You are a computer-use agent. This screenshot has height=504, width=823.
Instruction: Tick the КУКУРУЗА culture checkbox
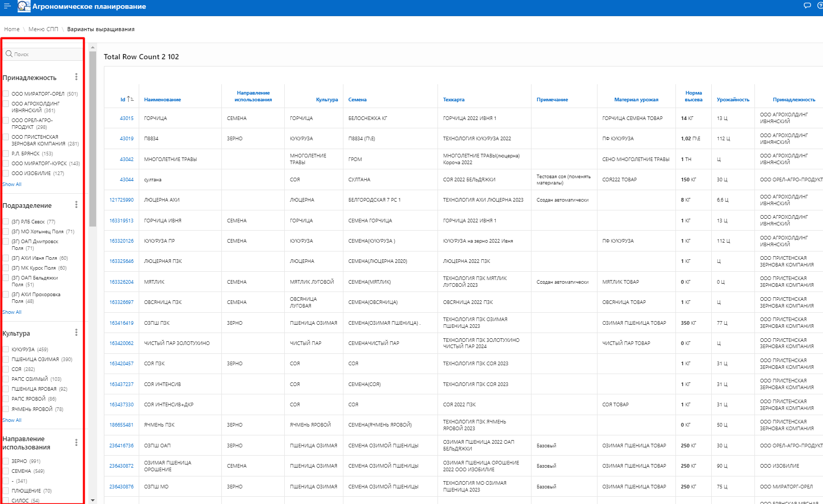(6, 350)
